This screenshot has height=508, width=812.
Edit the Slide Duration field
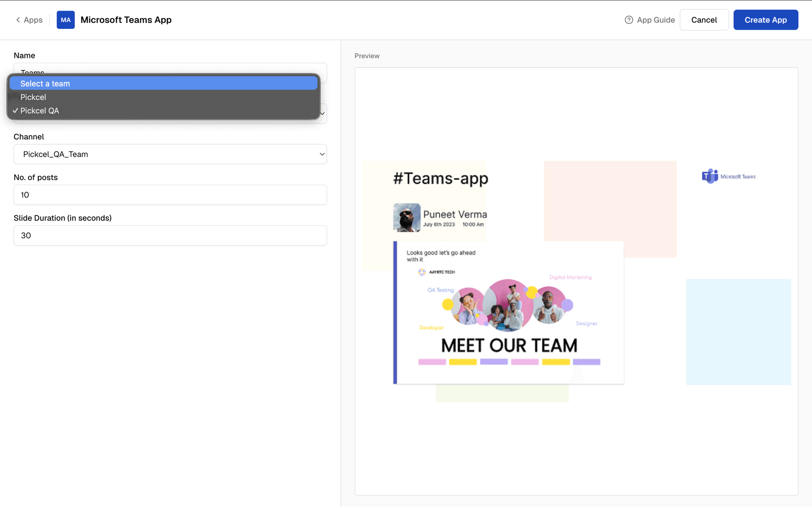coord(170,235)
